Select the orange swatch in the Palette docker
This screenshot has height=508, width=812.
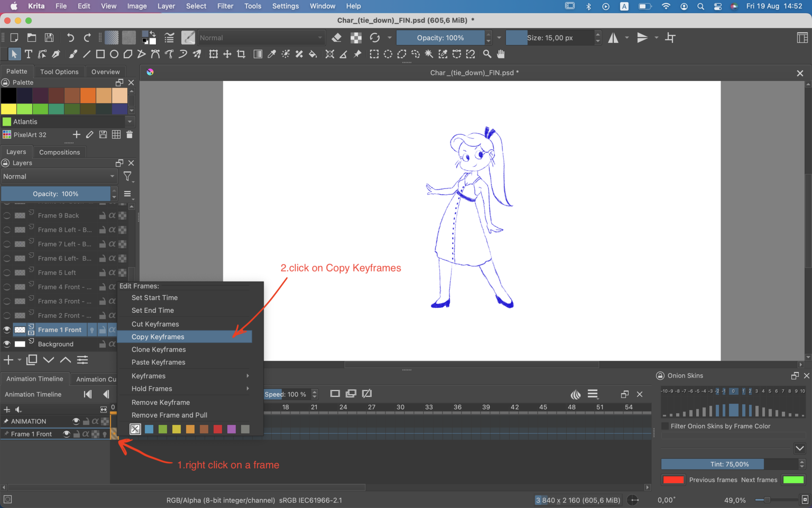click(88, 96)
